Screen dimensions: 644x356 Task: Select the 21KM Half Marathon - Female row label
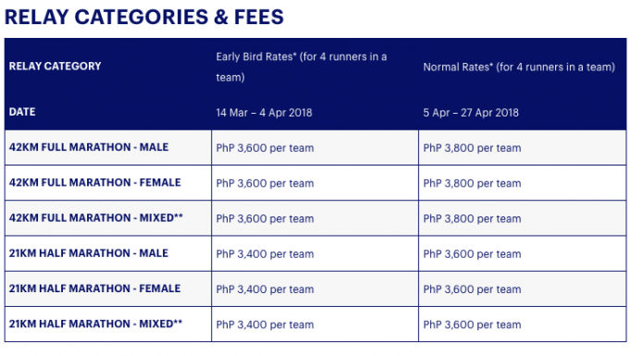click(x=95, y=288)
